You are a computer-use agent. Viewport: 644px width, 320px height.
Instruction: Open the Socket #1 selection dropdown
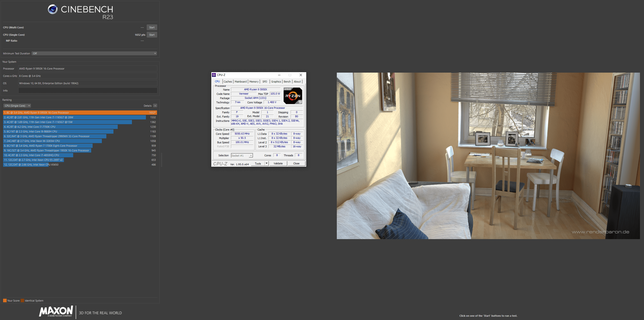(242, 156)
